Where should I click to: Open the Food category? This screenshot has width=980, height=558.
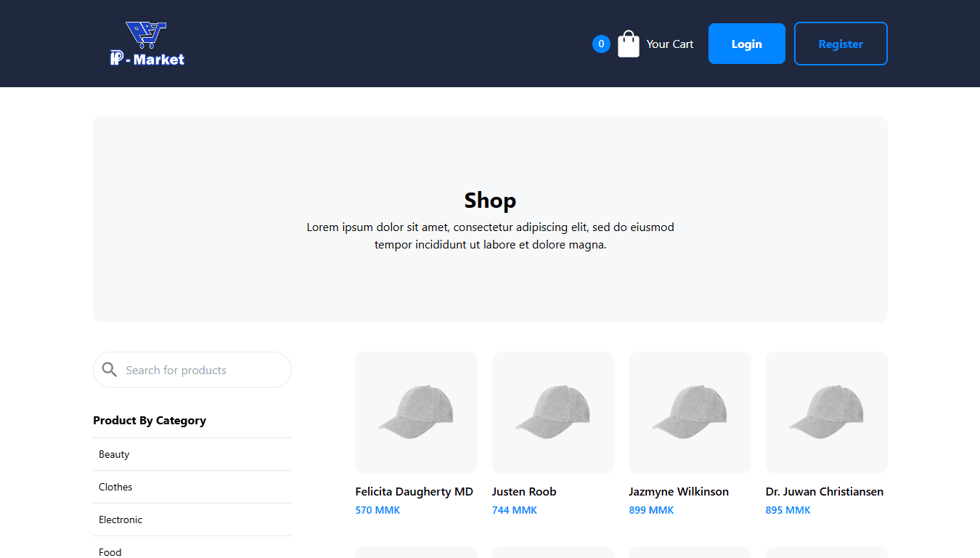[x=110, y=551]
